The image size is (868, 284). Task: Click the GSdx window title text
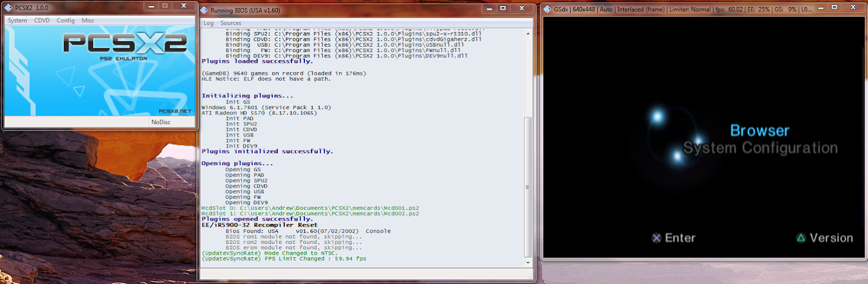click(683, 9)
